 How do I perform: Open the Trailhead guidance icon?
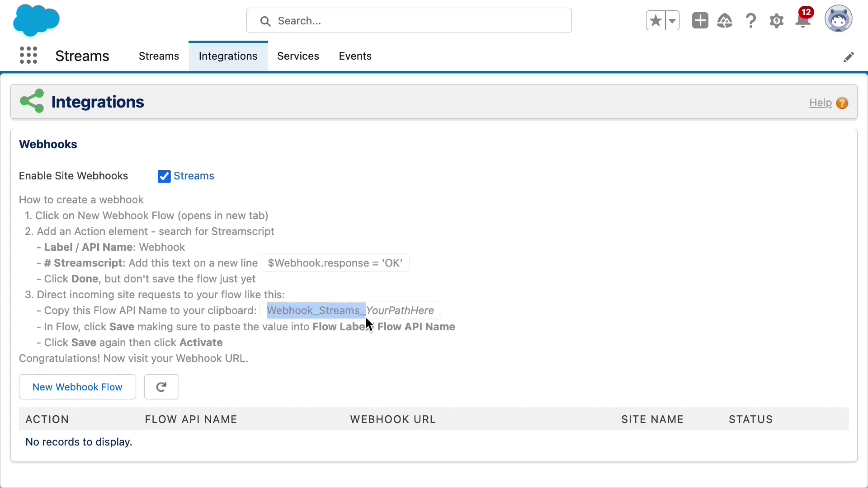click(x=725, y=21)
